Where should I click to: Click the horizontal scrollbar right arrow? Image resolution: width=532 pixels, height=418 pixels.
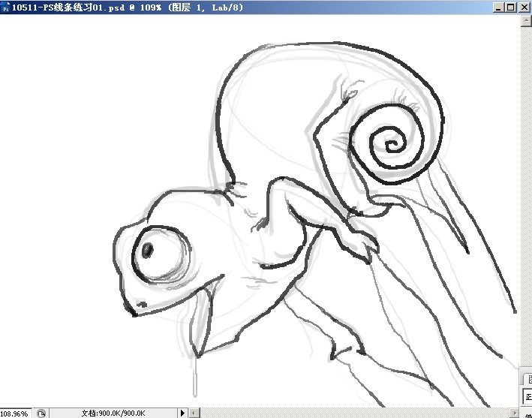pyautogui.click(x=514, y=413)
